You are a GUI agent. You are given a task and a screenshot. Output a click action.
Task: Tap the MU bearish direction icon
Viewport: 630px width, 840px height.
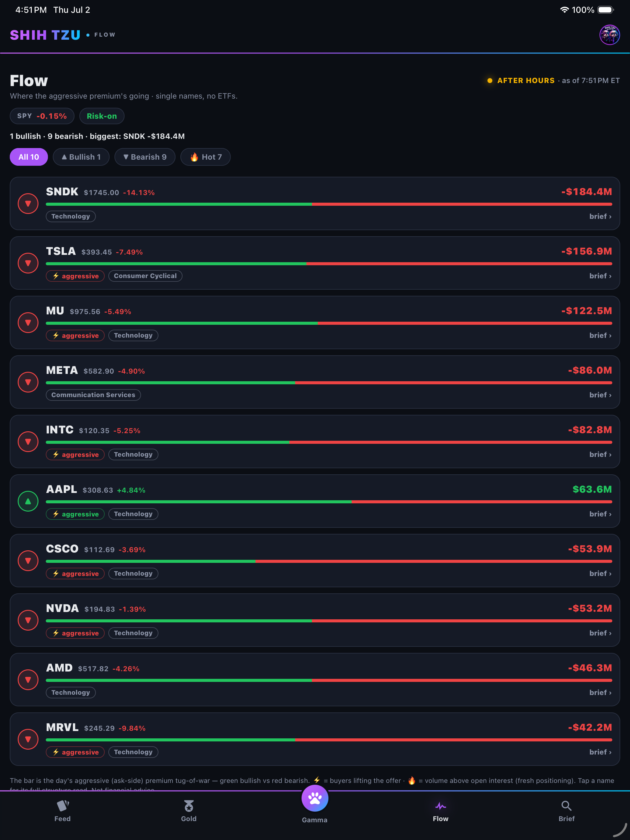(x=28, y=323)
